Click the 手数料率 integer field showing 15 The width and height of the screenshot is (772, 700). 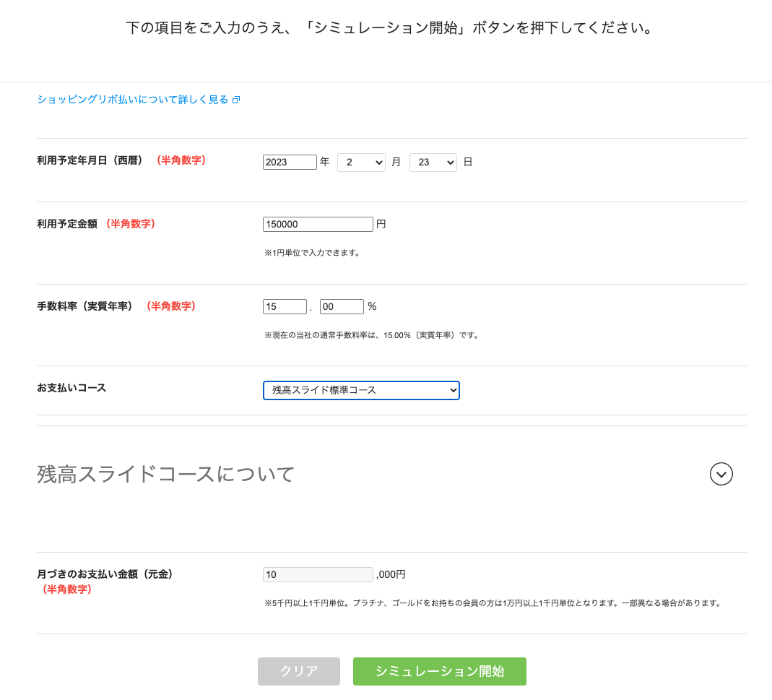point(285,306)
